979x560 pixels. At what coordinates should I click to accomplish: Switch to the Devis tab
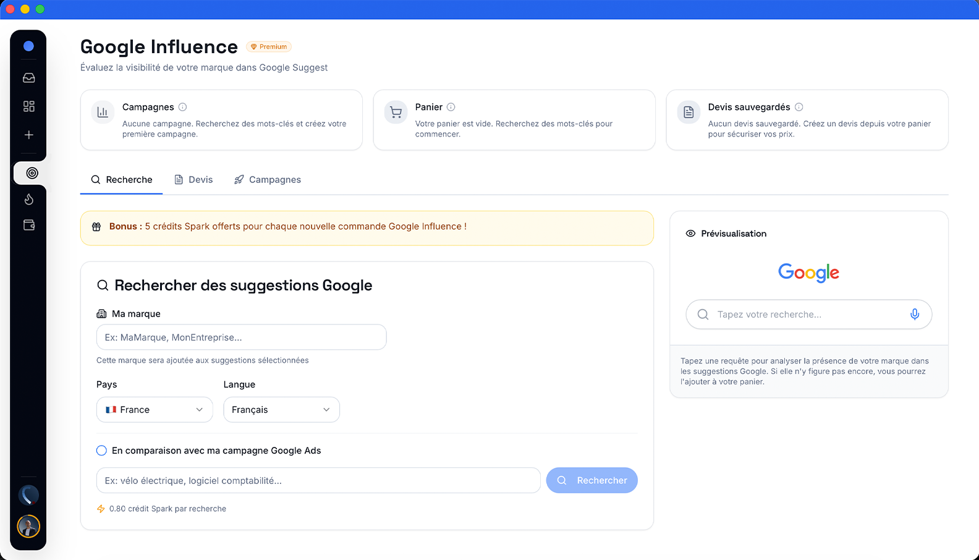(x=193, y=180)
